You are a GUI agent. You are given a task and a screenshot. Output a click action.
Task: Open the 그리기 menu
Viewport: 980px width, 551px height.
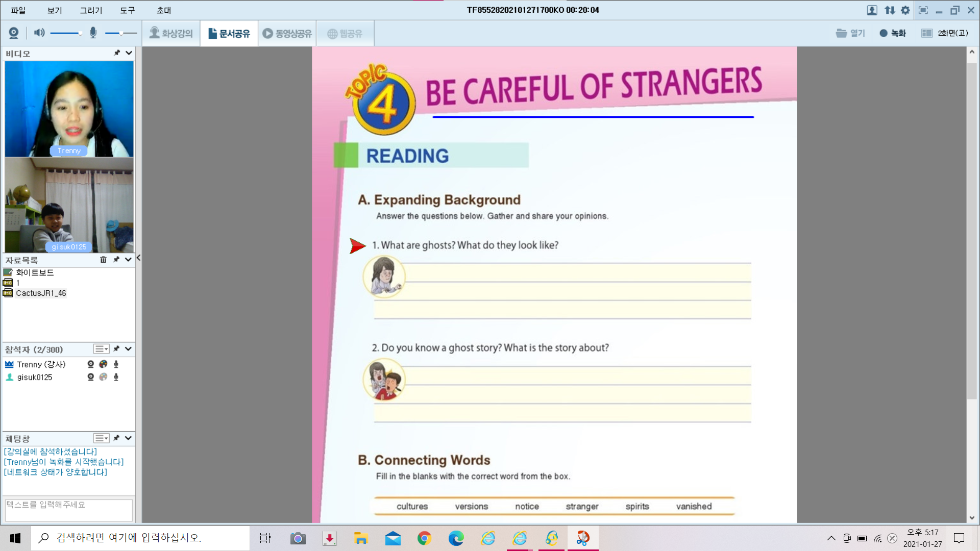pos(91,10)
